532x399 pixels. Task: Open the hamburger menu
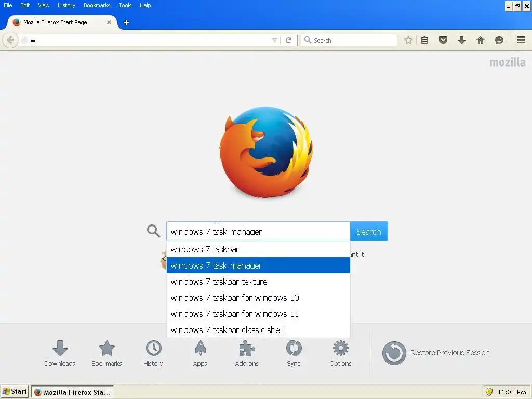click(x=521, y=40)
